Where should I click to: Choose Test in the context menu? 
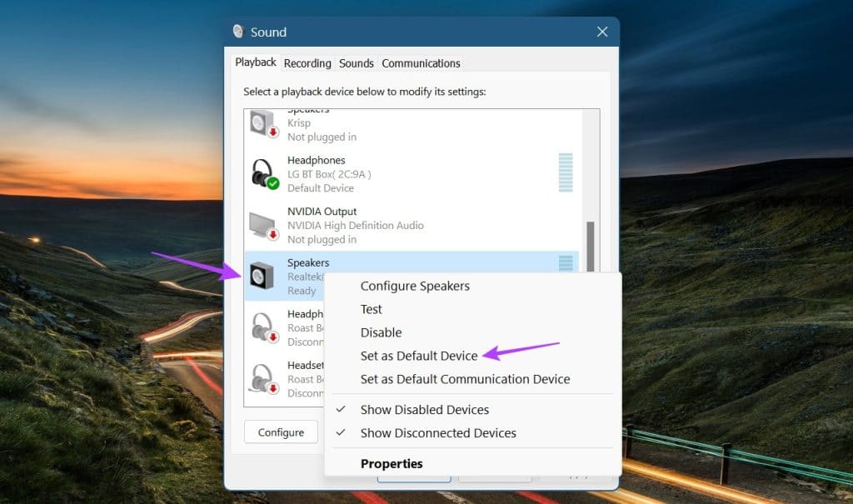pyautogui.click(x=473, y=309)
